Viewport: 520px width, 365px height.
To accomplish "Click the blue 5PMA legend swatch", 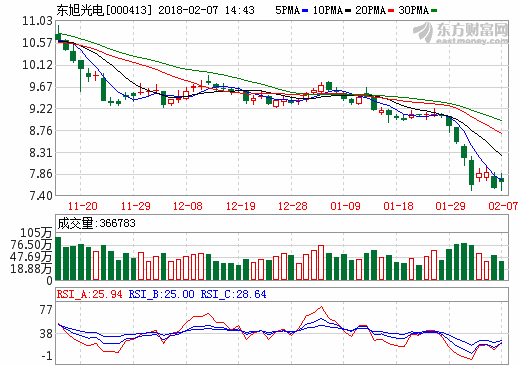I will (305, 11).
